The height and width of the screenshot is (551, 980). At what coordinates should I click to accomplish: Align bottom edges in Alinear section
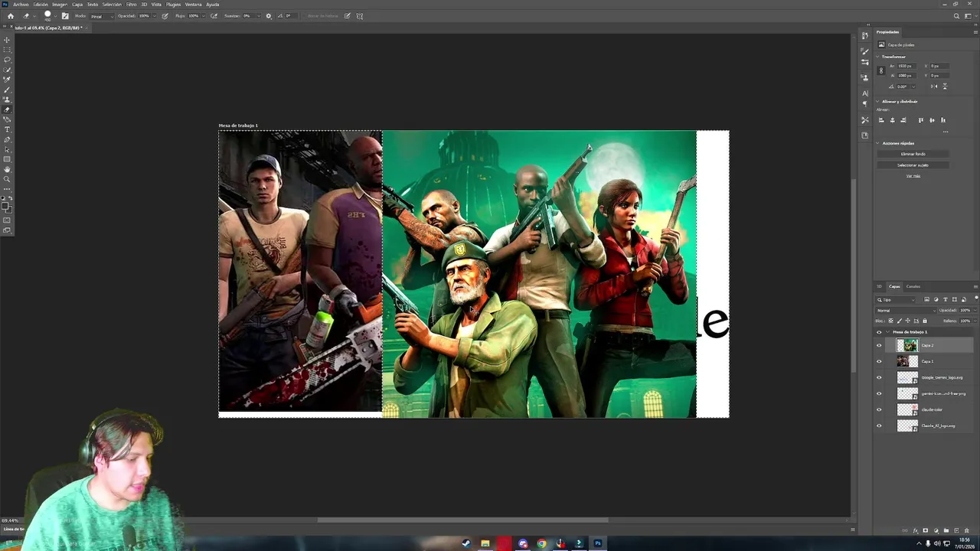(x=943, y=120)
